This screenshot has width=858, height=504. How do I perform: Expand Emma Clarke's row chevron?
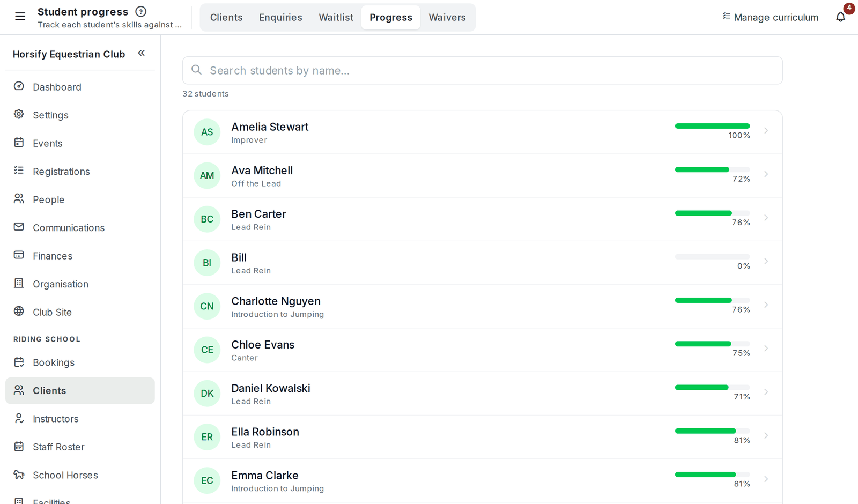tap(766, 479)
